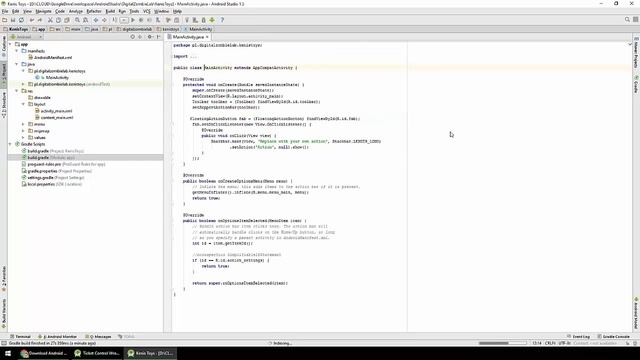The width and height of the screenshot is (640, 360).
Task: Collapse the res folder node
Action: pyautogui.click(x=17, y=91)
